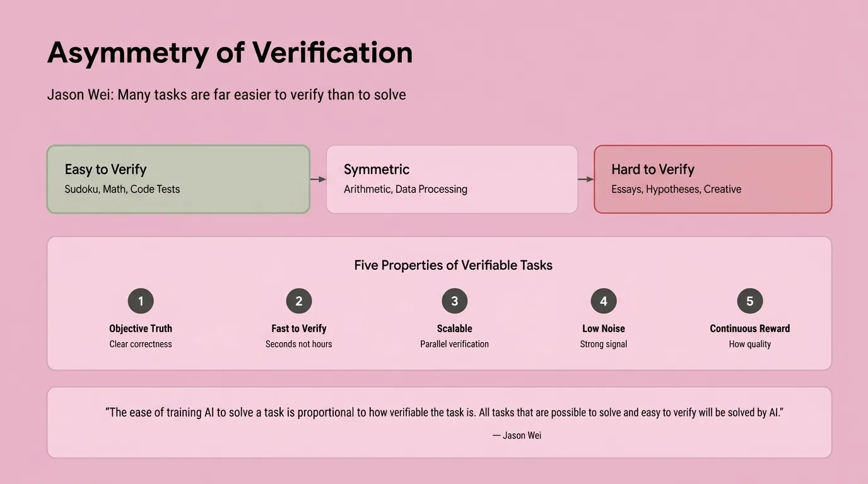The image size is (868, 484).
Task: Click the number 4 circle icon
Action: [x=604, y=301]
